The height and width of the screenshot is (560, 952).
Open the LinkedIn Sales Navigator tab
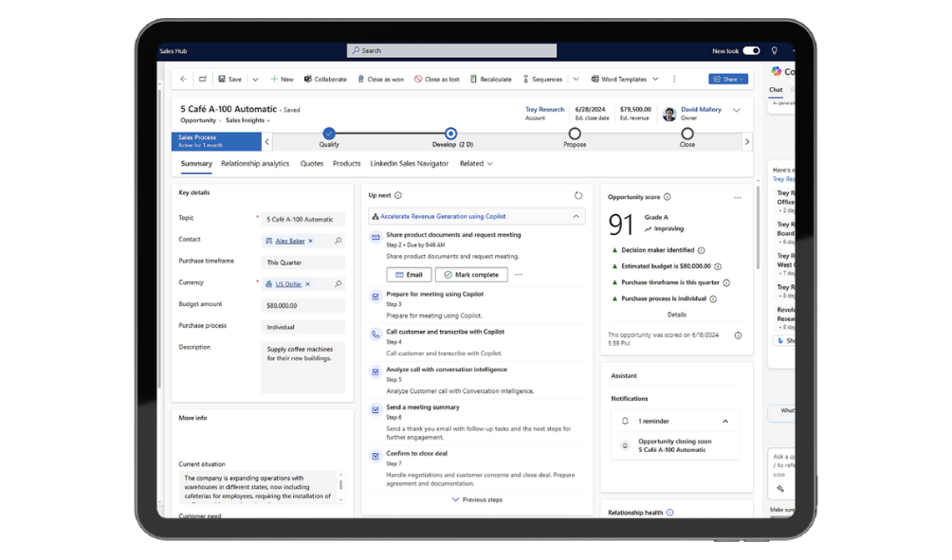[409, 164]
